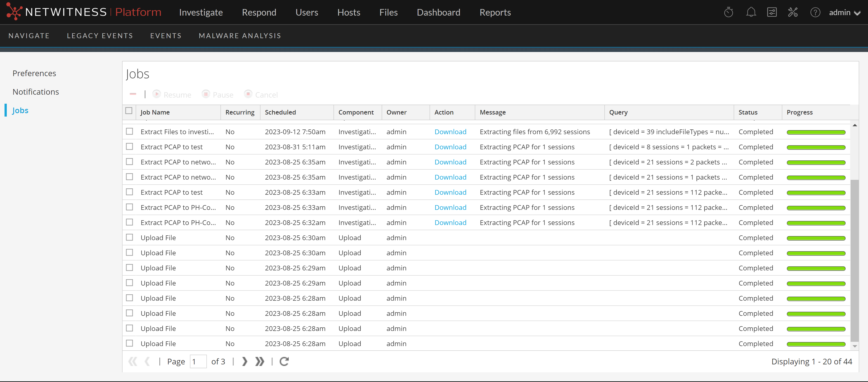Open the Investigate menu
The height and width of the screenshot is (382, 868).
click(201, 12)
